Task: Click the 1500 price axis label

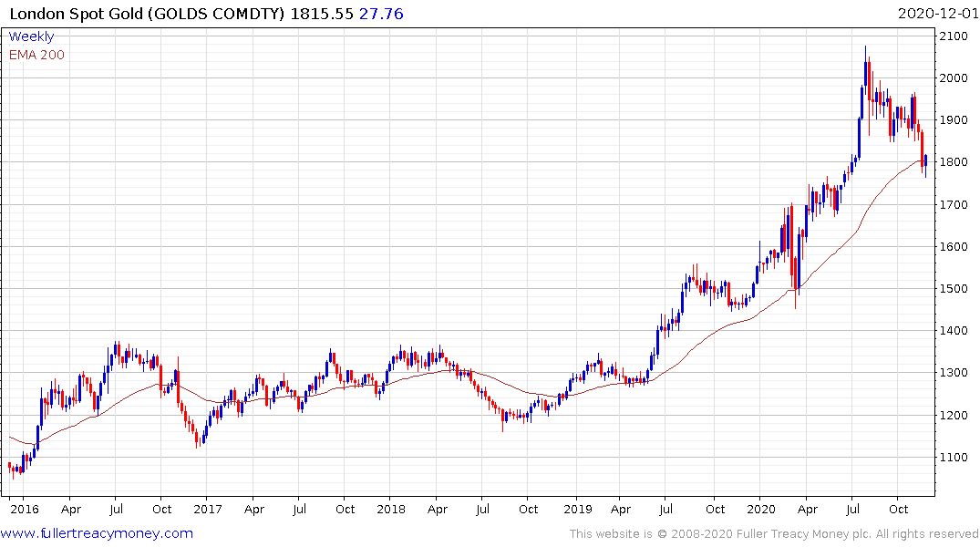Action: (x=954, y=288)
